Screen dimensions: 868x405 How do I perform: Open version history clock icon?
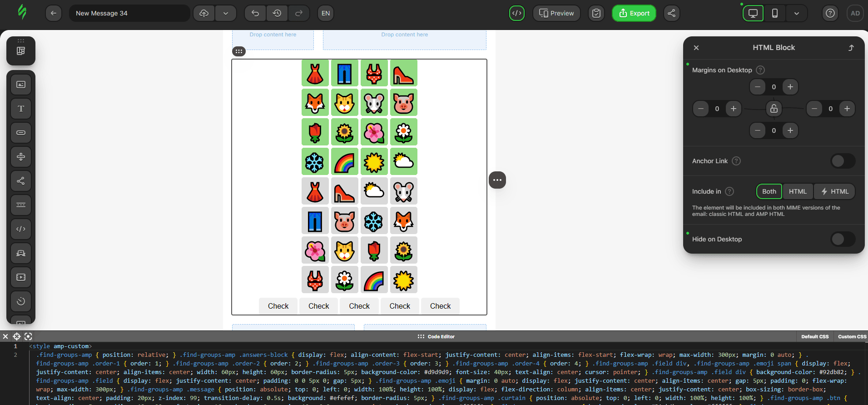(277, 13)
